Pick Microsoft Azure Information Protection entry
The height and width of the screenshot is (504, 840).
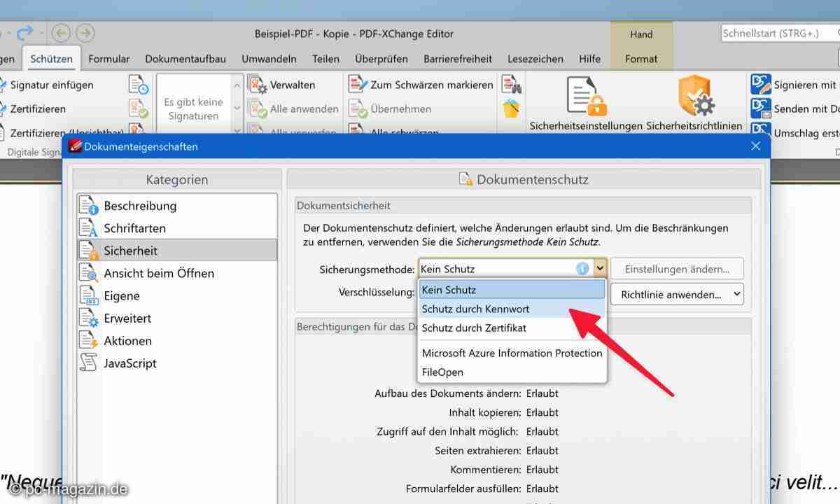point(512,353)
